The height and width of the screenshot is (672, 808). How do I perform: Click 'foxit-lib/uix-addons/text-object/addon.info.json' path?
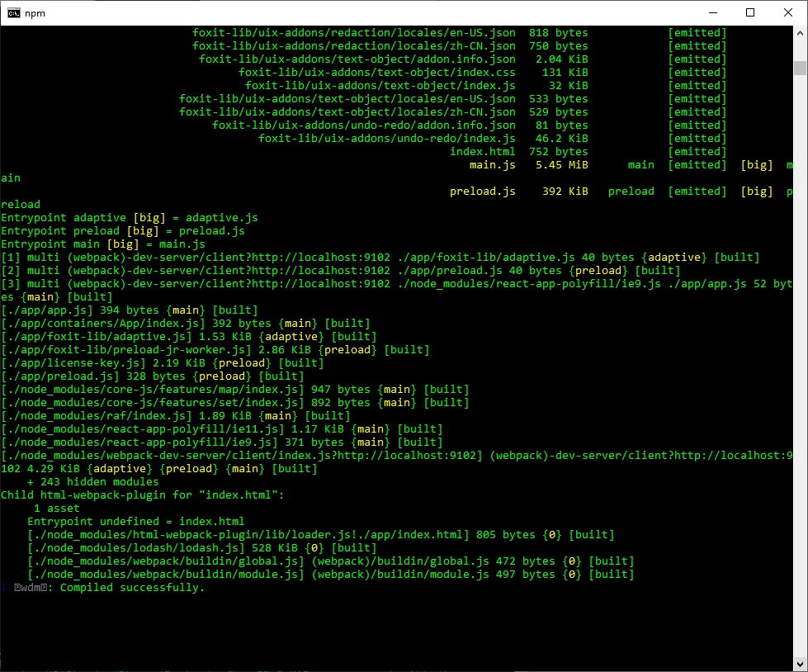pos(357,59)
